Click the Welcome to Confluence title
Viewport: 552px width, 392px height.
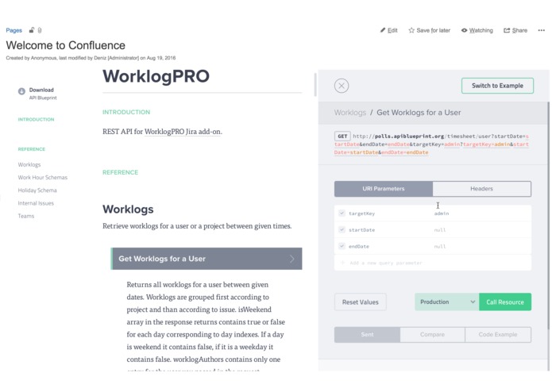(x=65, y=45)
